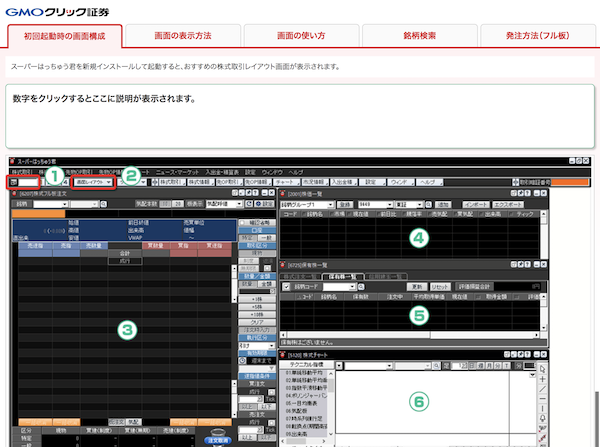The height and width of the screenshot is (447, 600).
Task: Open the 銘柄検索 tab
Action: (x=420, y=36)
